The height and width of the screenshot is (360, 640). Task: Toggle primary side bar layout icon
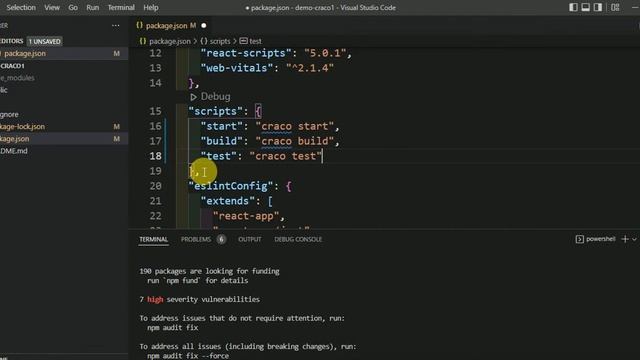click(x=573, y=7)
